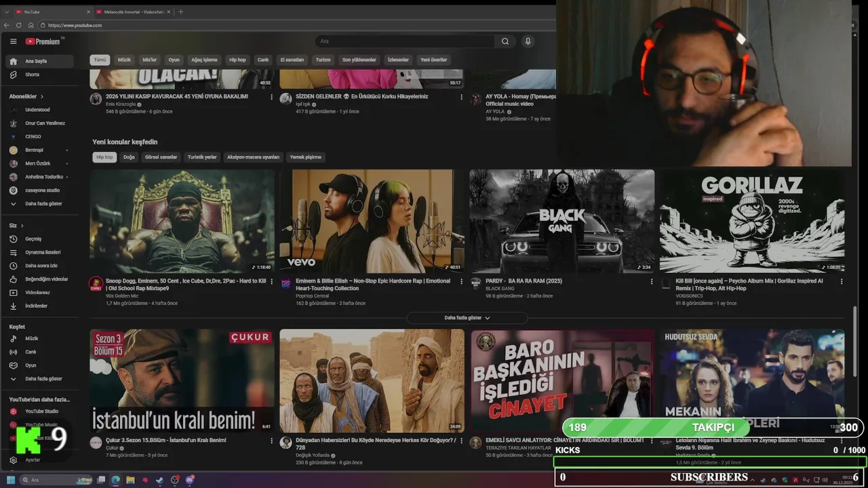
Task: Select Yemek pişirme topic chip
Action: 305,157
